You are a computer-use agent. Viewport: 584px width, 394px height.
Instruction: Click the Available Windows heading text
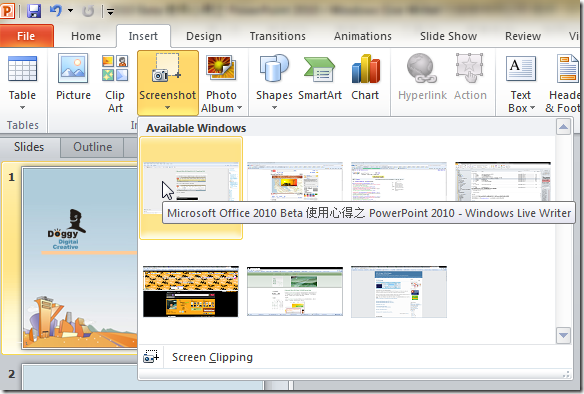[196, 128]
